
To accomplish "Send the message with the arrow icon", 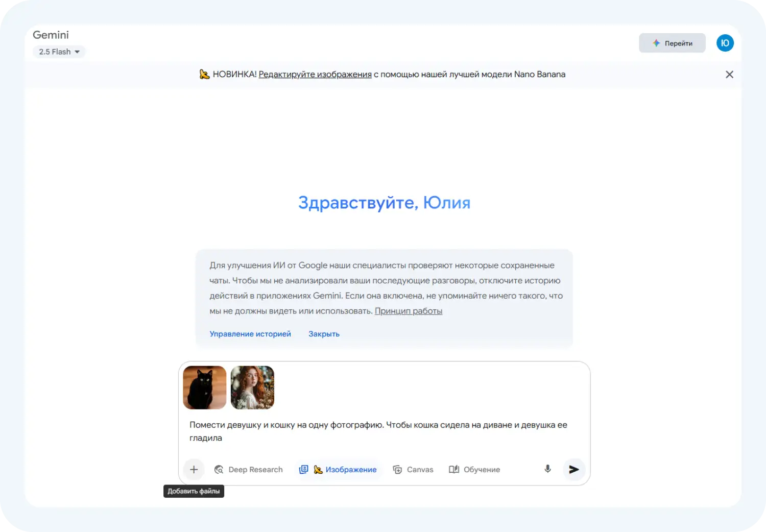I will (573, 469).
